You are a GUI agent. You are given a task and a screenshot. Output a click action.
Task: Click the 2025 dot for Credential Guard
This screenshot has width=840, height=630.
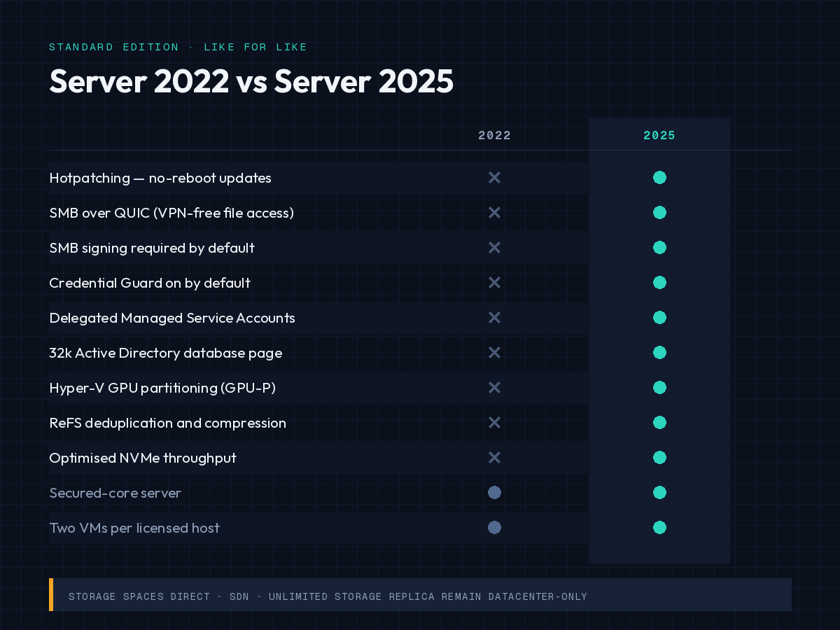[659, 283]
